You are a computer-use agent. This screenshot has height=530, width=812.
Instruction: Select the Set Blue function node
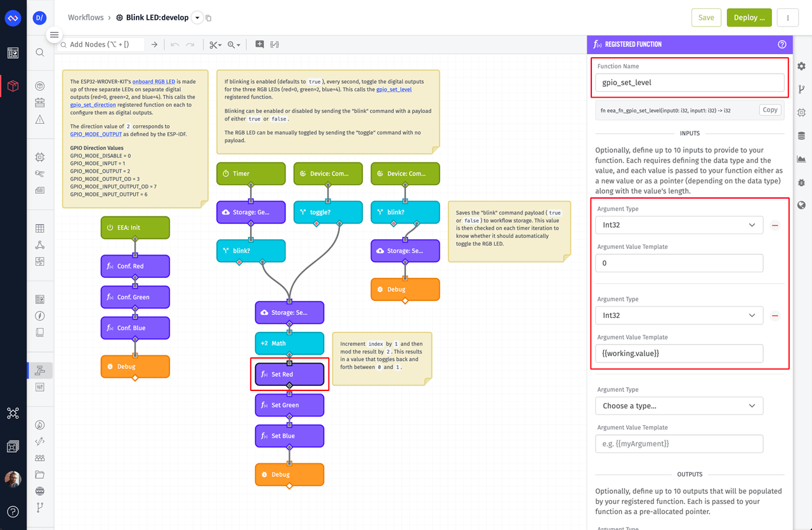(x=289, y=435)
